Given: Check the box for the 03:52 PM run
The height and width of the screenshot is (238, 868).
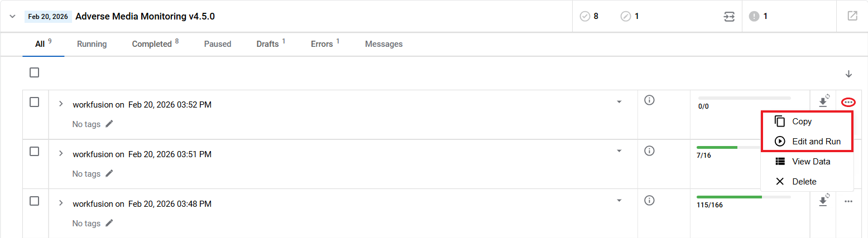Looking at the screenshot, I should point(34,102).
